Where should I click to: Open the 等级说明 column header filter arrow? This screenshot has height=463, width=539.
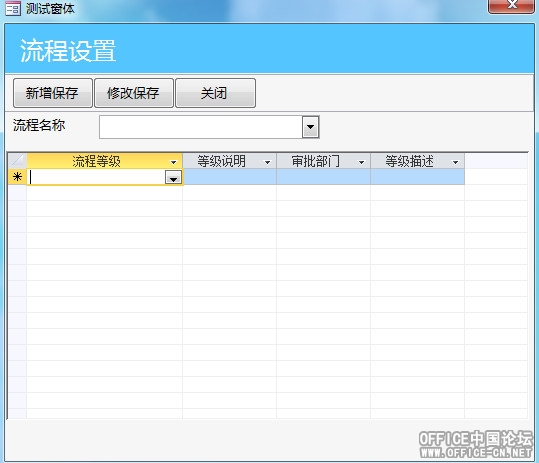click(267, 162)
